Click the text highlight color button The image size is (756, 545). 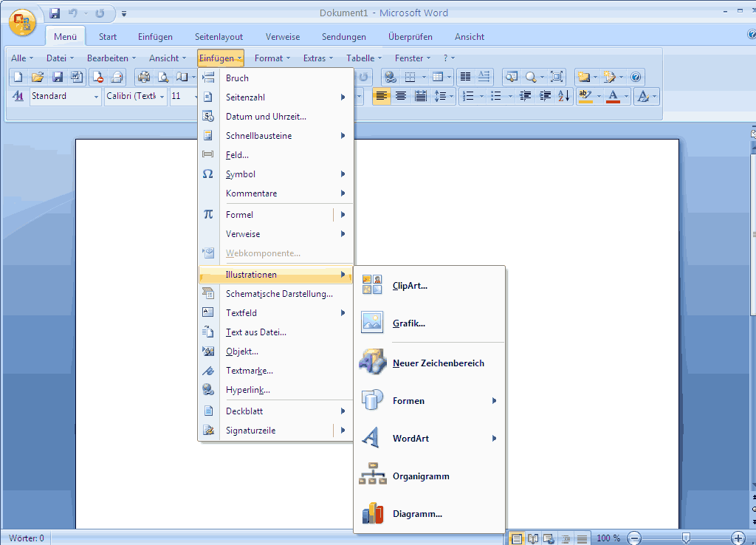[585, 96]
